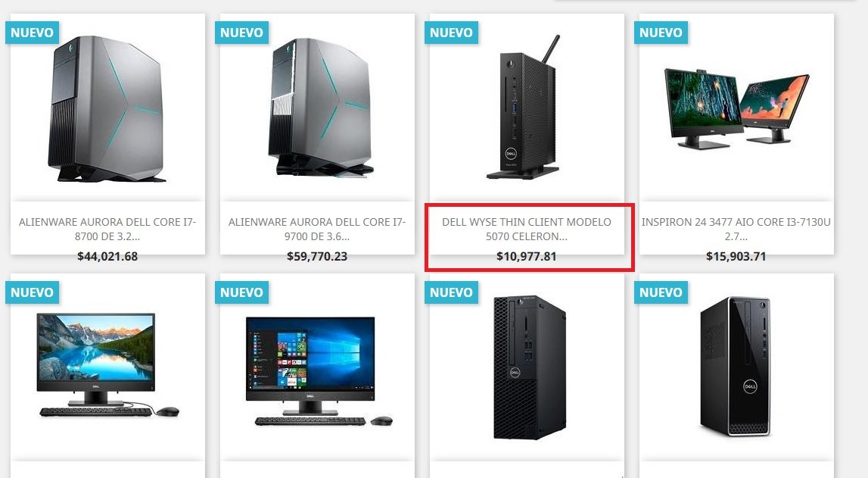Open the Dell Wyse Thin Client product image
This screenshot has width=868, height=478.
click(523, 108)
